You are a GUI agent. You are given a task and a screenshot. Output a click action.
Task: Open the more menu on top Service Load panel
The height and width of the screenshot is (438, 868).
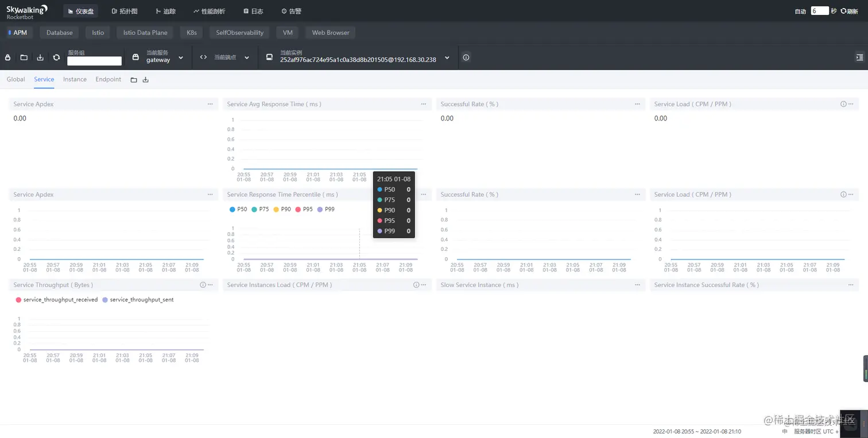click(x=851, y=104)
